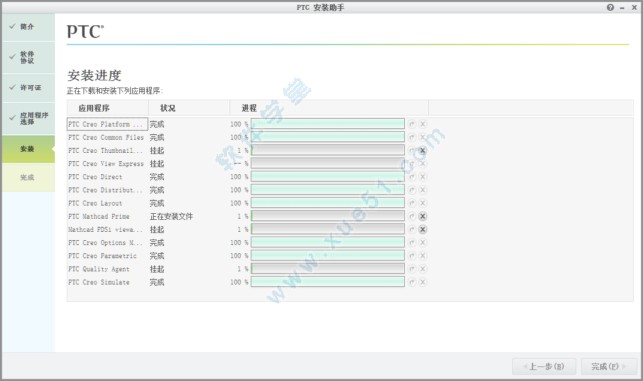Cancel the PTC Mathcad Prime installation
Viewport: 643px width, 381px height.
coord(422,216)
